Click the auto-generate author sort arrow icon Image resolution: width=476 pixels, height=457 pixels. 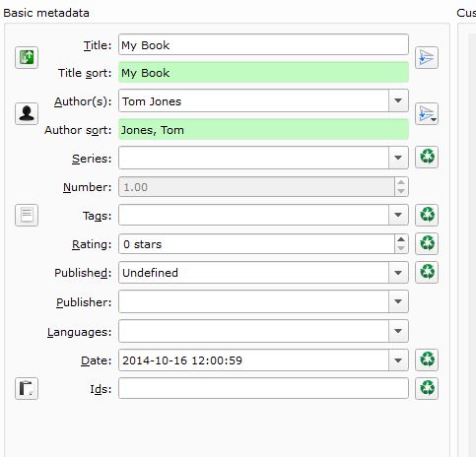pos(427,113)
